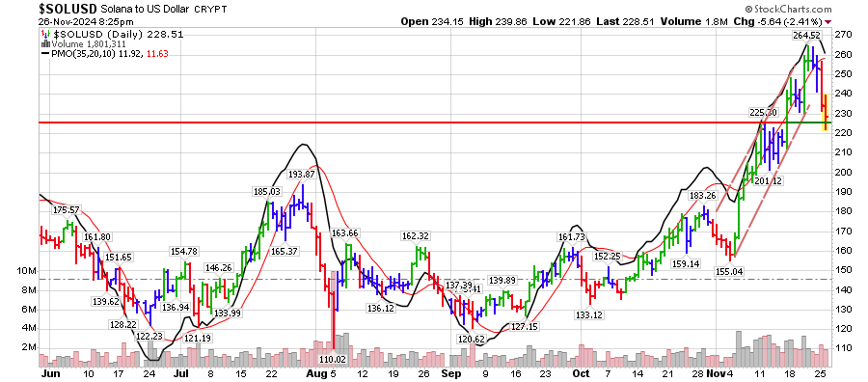Click the Open 234.15 value
Image resolution: width=868 pixels, height=382 pixels.
click(x=432, y=21)
